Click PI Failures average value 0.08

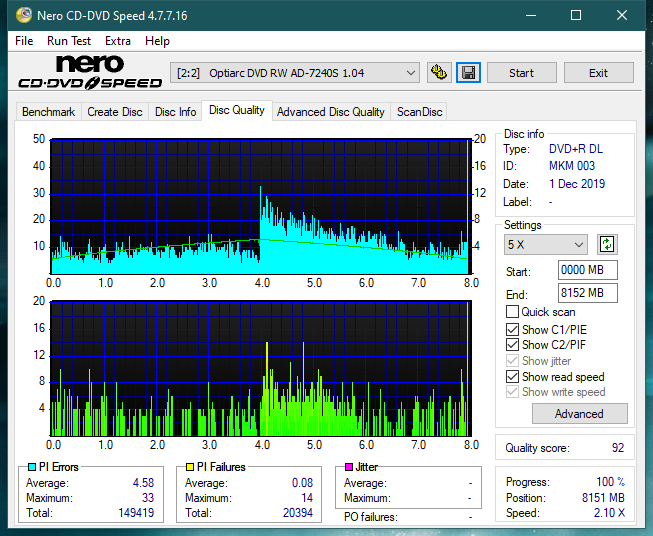(302, 483)
